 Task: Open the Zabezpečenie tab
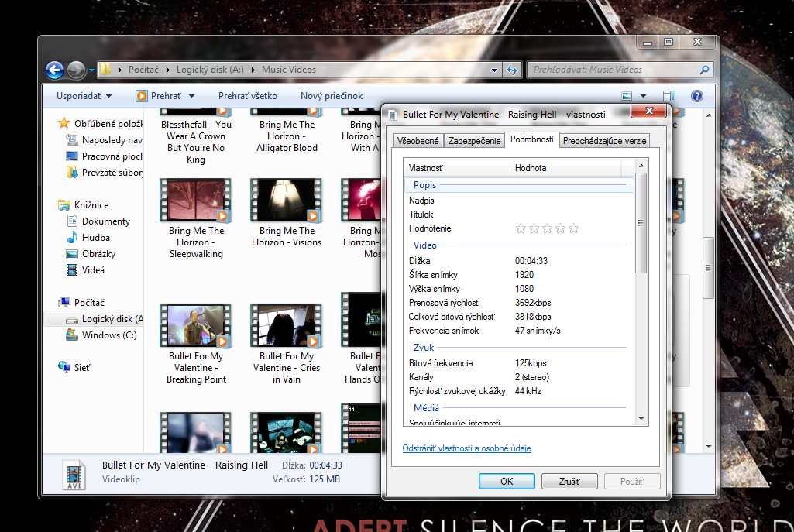tap(474, 141)
